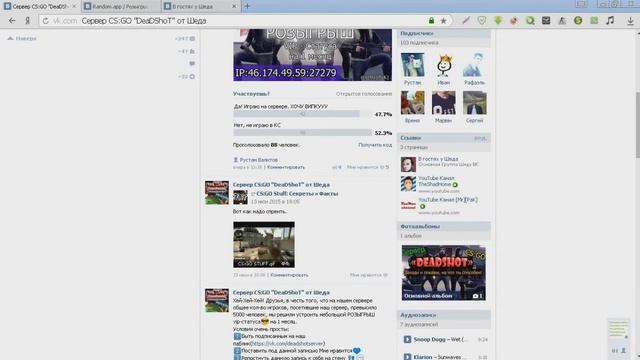Click the round green S extension icon
This screenshot has width=640, height=360.
(578, 20)
